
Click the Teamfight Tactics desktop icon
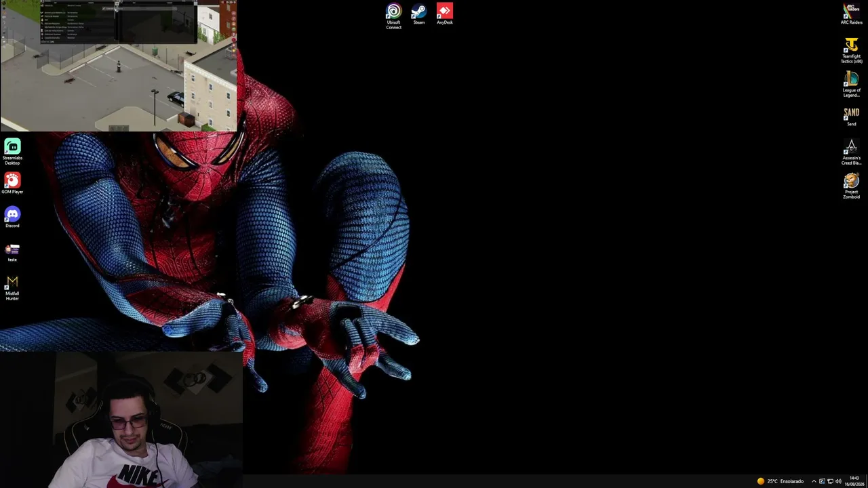click(851, 51)
